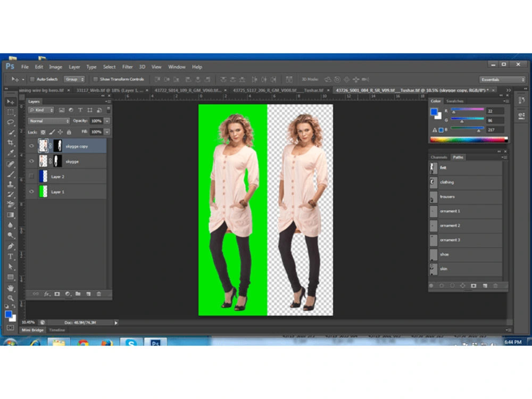Select the trousers path
Viewport: 532px width, 399px height.
click(466, 197)
